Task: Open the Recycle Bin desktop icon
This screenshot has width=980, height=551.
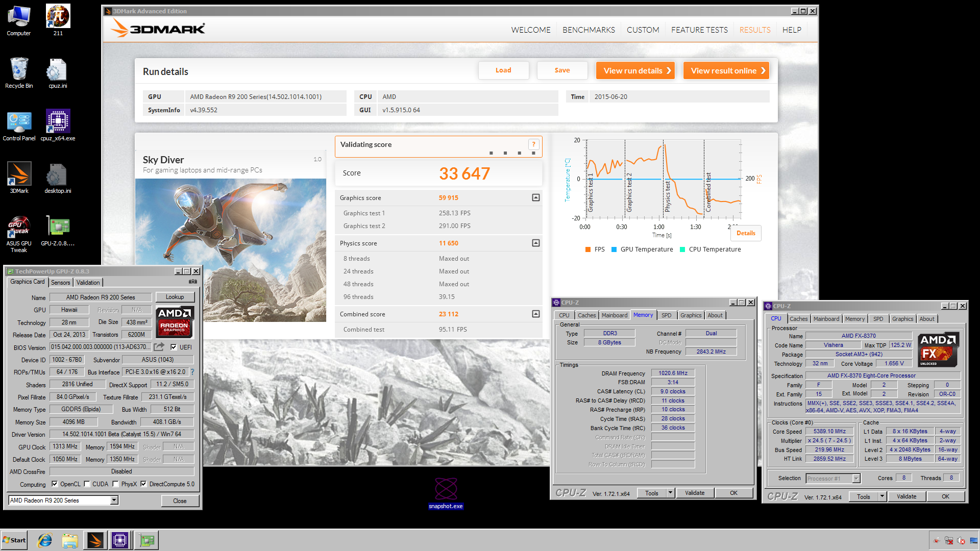Action: 19,73
